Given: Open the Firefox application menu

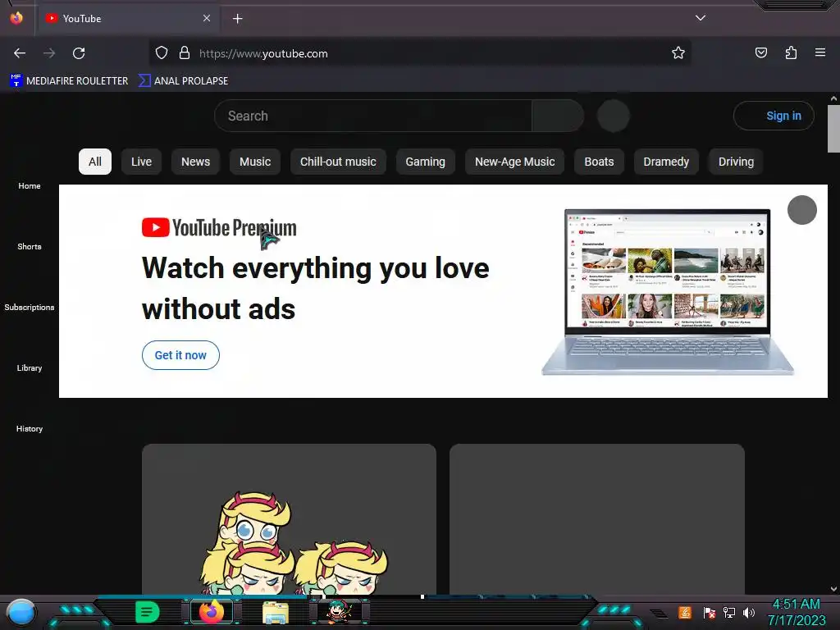Looking at the screenshot, I should [819, 52].
